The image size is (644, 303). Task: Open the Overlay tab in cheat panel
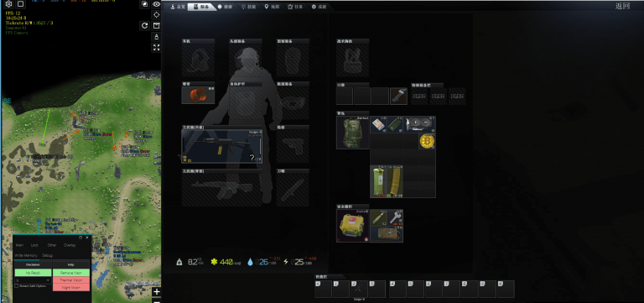point(70,245)
